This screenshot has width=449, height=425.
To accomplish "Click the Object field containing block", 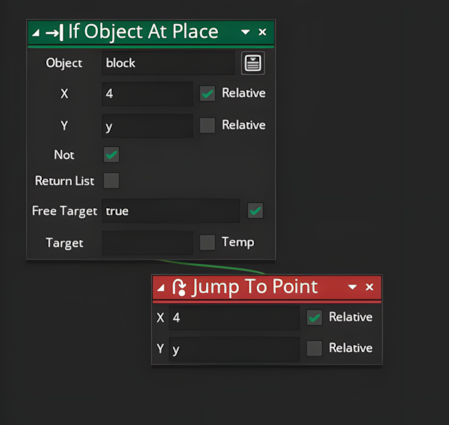I will (x=168, y=63).
